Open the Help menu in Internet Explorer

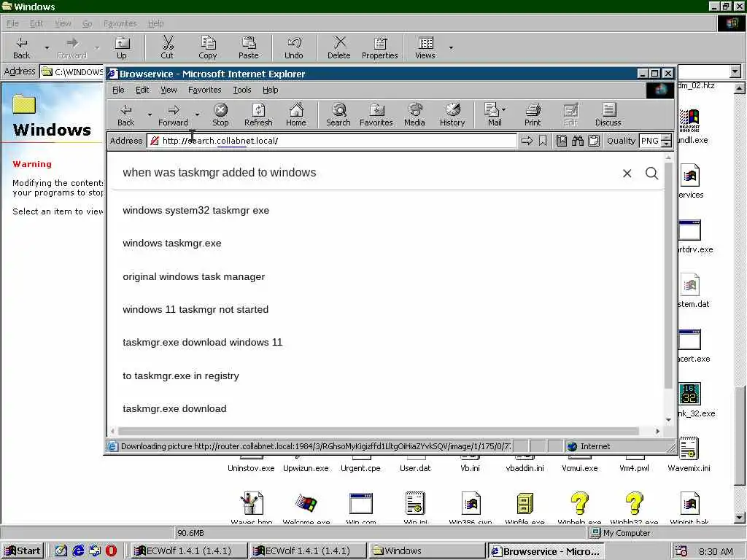tap(270, 90)
